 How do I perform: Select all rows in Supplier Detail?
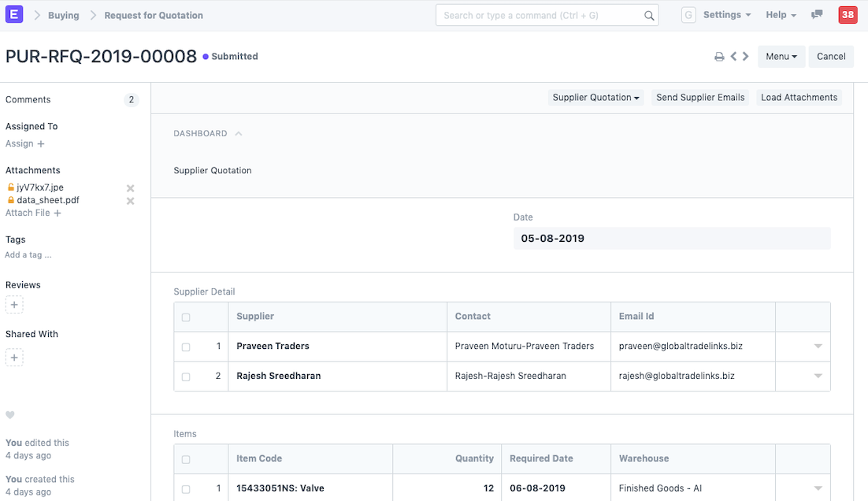(186, 317)
